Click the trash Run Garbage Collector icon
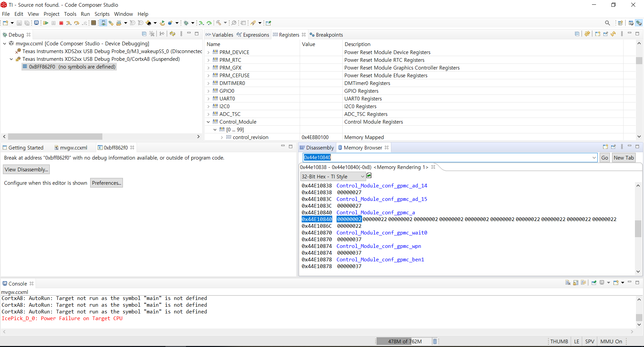This screenshot has width=644, height=347. point(435,341)
